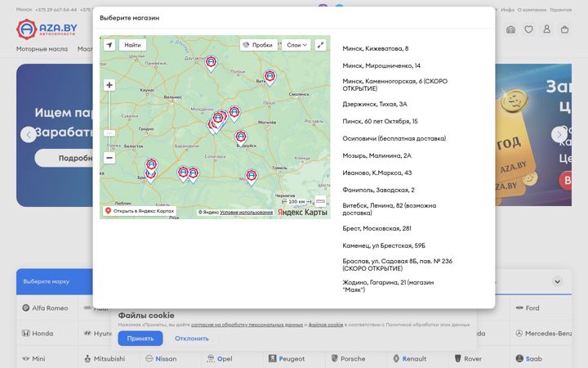Open the Слои layers dropdown
588x368 pixels.
pos(296,45)
